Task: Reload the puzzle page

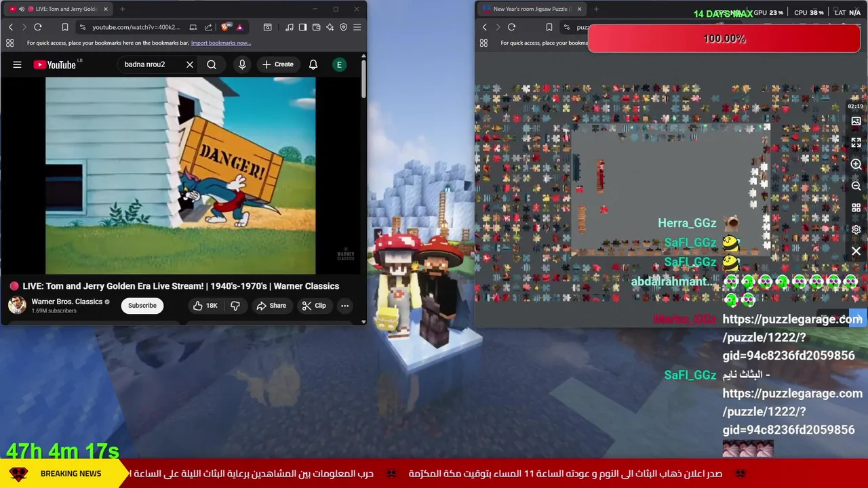Action: [x=511, y=27]
